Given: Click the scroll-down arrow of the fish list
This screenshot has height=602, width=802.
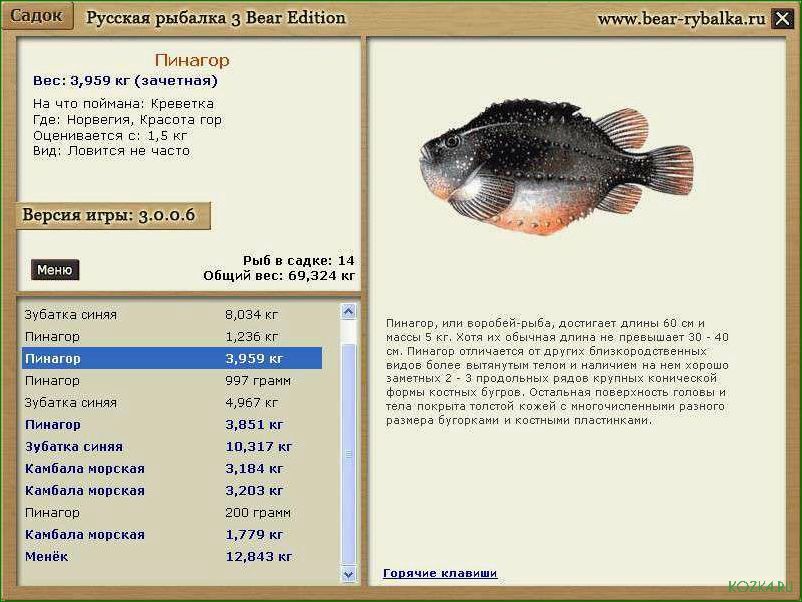Looking at the screenshot, I should [x=348, y=574].
